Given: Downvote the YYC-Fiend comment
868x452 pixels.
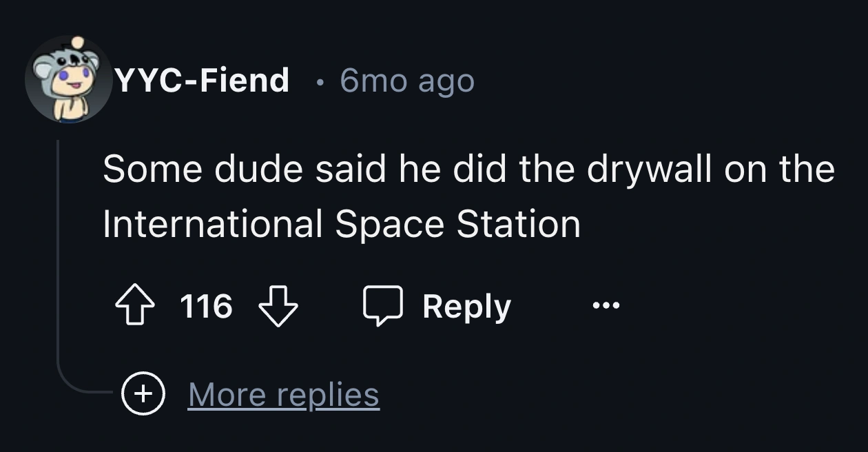Looking at the screenshot, I should [x=278, y=307].
